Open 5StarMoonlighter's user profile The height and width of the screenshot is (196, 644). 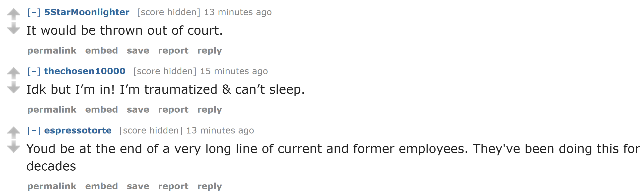click(87, 12)
